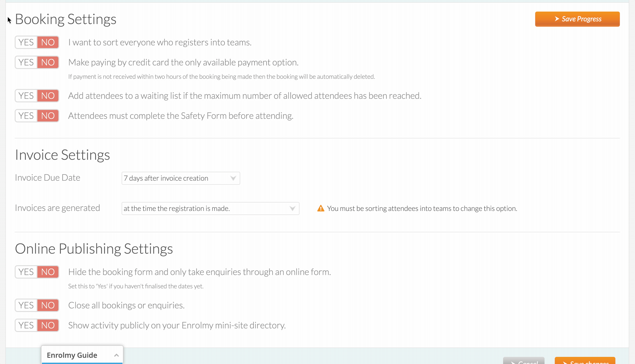The image size is (635, 364).
Task: Click the orange warning triangle icon
Action: [321, 208]
